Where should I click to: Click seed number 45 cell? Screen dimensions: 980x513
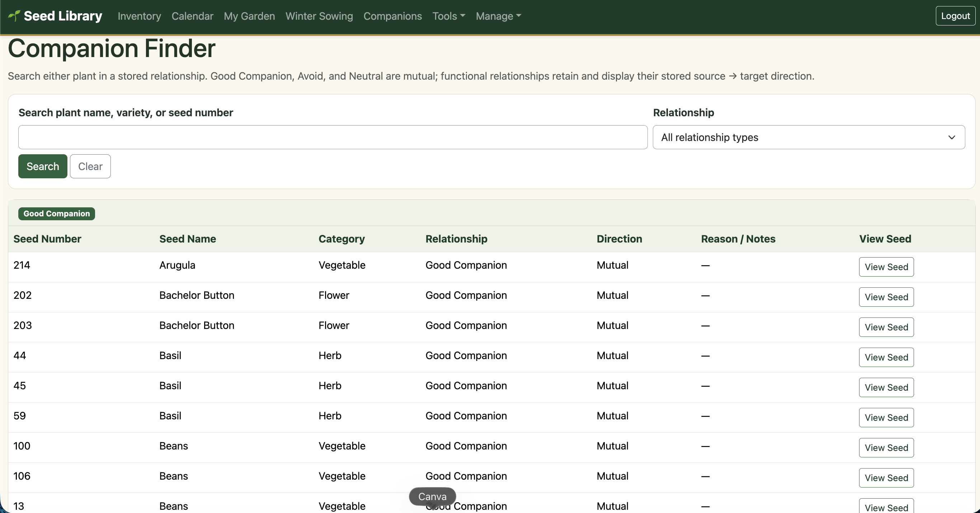click(20, 386)
